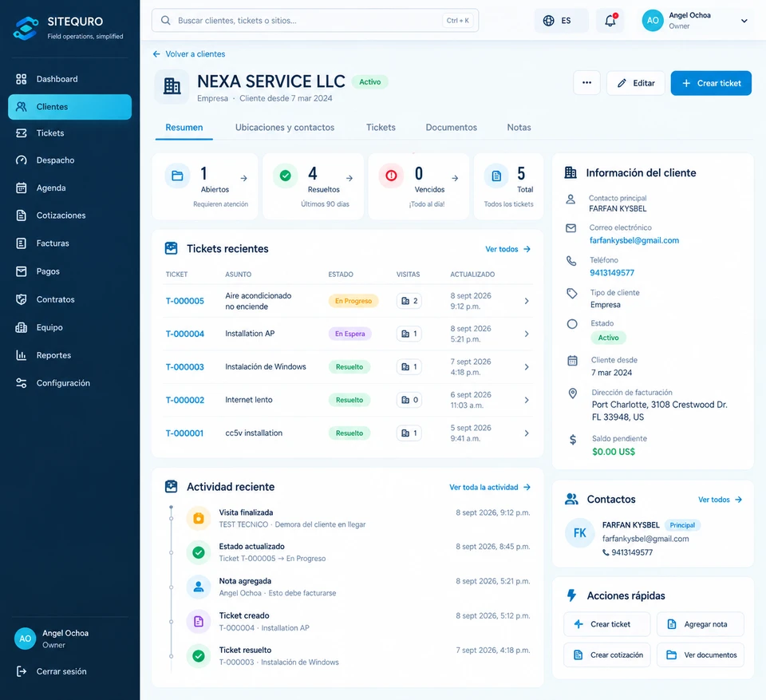Switch to the Notas tab
The image size is (766, 700).
[x=519, y=127]
